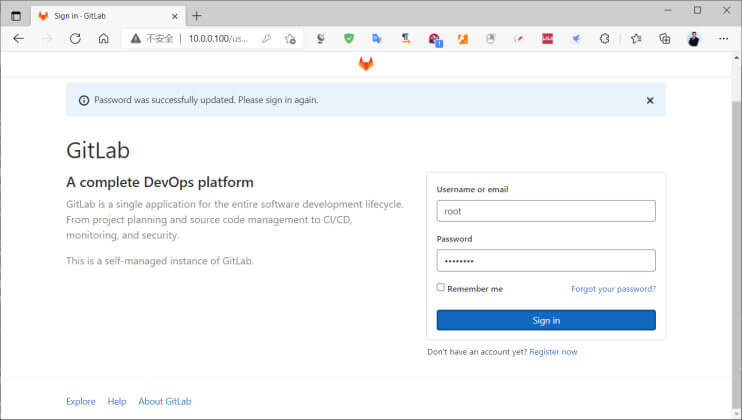
Task: Open saved password key icon in address bar
Action: 266,39
